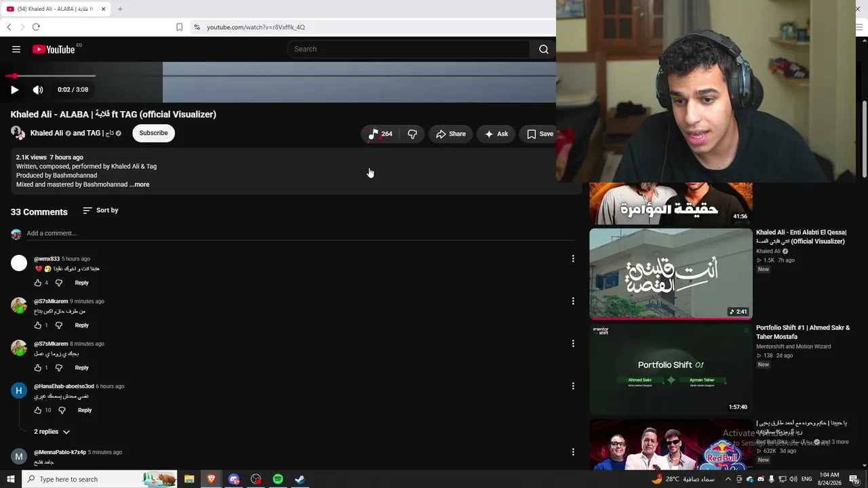Like @S7sMkarem's 9 minutes ago comment
Viewport: 868px width, 488px height.
pos(38,325)
